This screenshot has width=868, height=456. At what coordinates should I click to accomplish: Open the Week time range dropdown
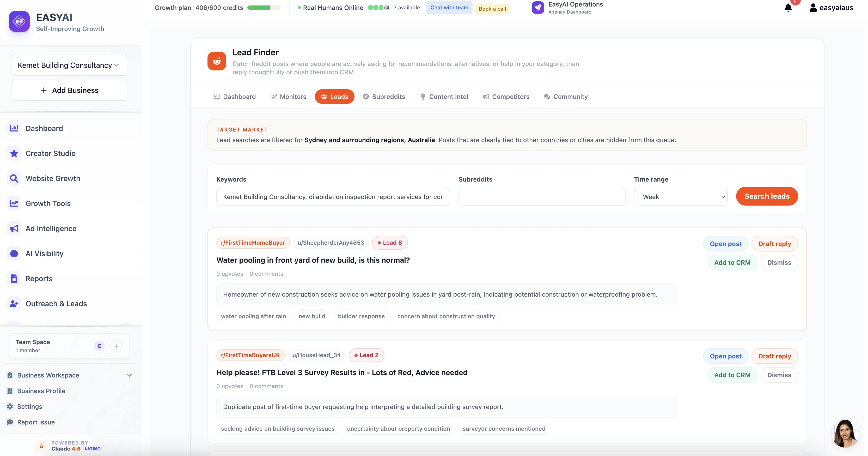point(680,197)
